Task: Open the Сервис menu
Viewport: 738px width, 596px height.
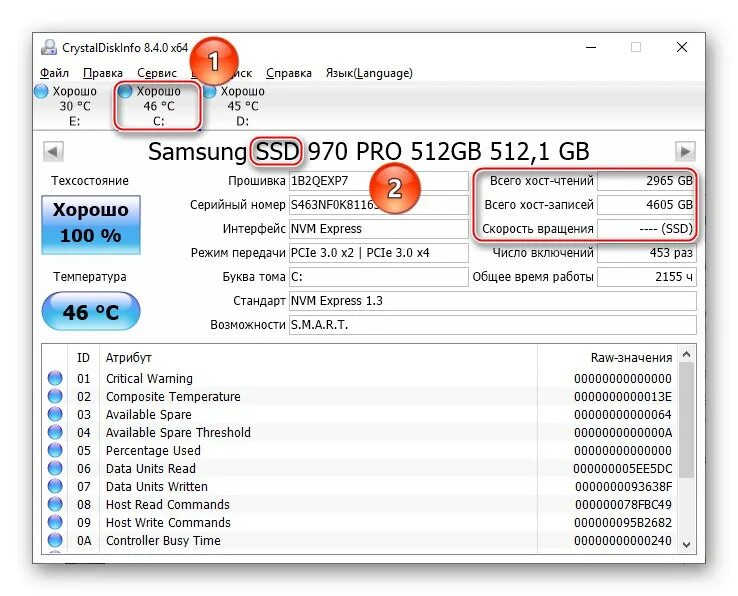Action: click(x=157, y=73)
